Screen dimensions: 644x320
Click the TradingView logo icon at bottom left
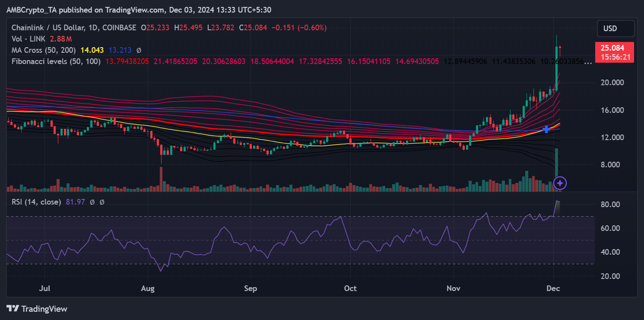pos(13,309)
